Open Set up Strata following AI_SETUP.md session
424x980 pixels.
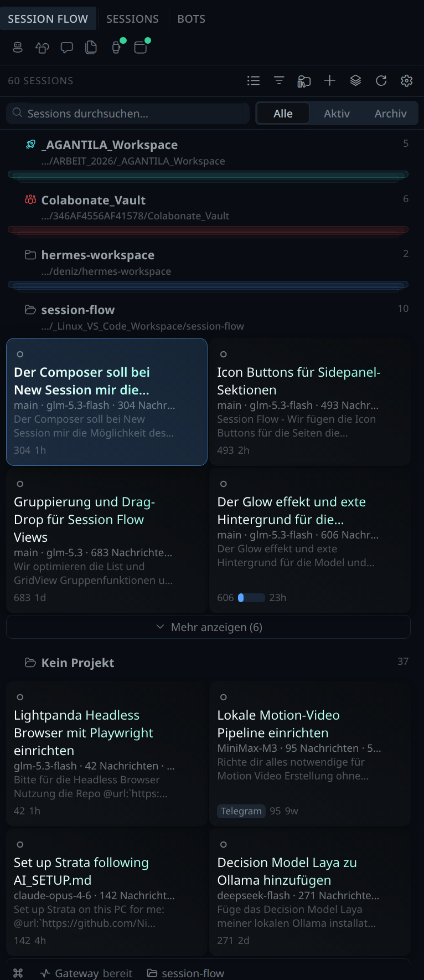(107, 892)
